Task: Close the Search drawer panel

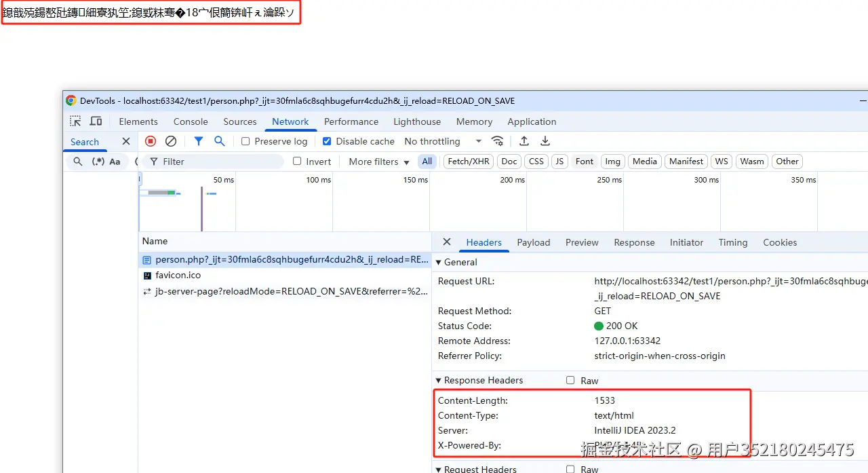Action: pos(126,141)
